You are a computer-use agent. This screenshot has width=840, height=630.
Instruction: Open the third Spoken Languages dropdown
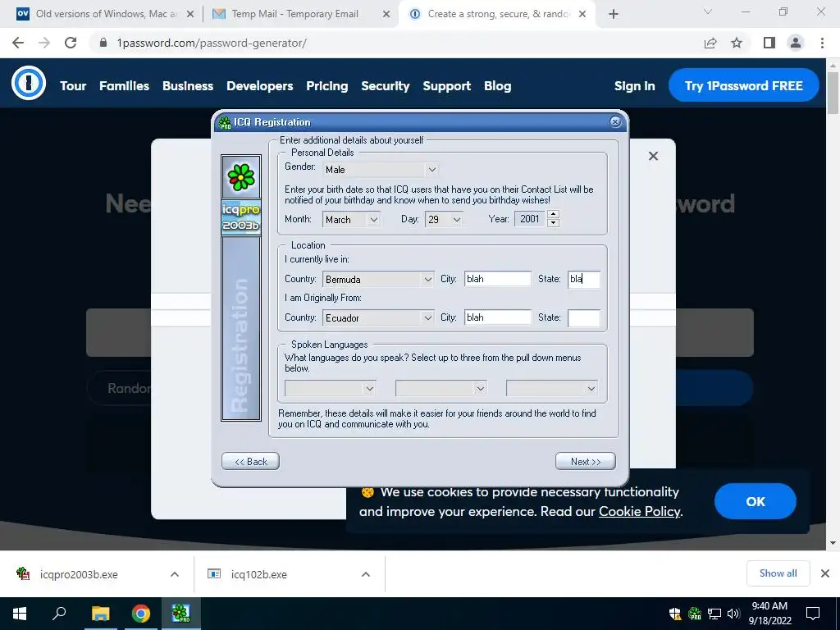[x=552, y=388]
